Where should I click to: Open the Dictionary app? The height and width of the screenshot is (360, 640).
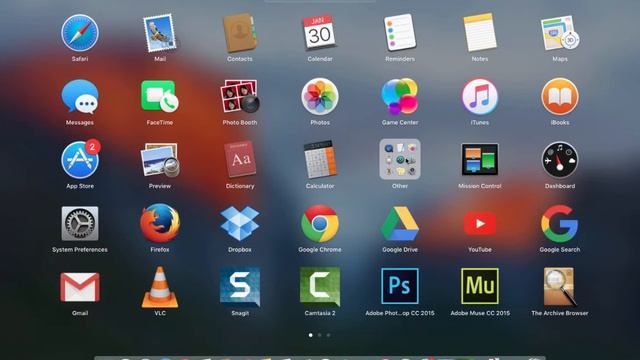coord(240,159)
